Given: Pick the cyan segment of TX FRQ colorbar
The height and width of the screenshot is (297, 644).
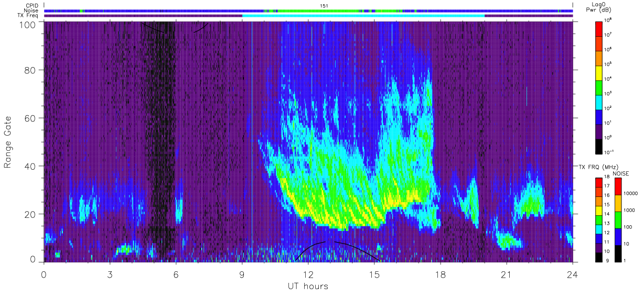Looking at the screenshot, I should (598, 229).
